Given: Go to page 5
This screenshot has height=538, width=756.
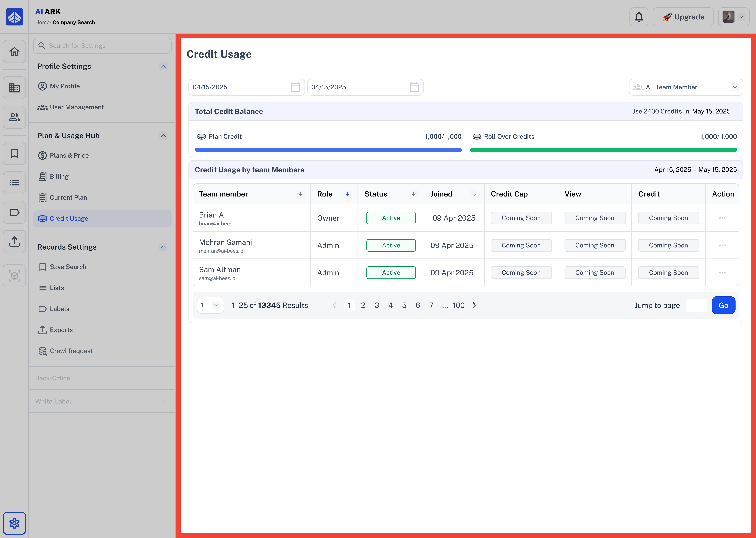Looking at the screenshot, I should coord(404,305).
